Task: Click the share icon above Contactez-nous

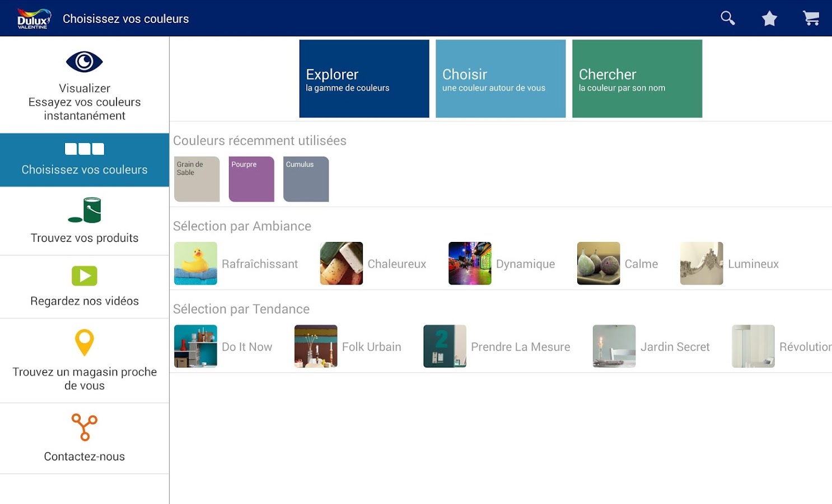Action: pyautogui.click(x=85, y=427)
